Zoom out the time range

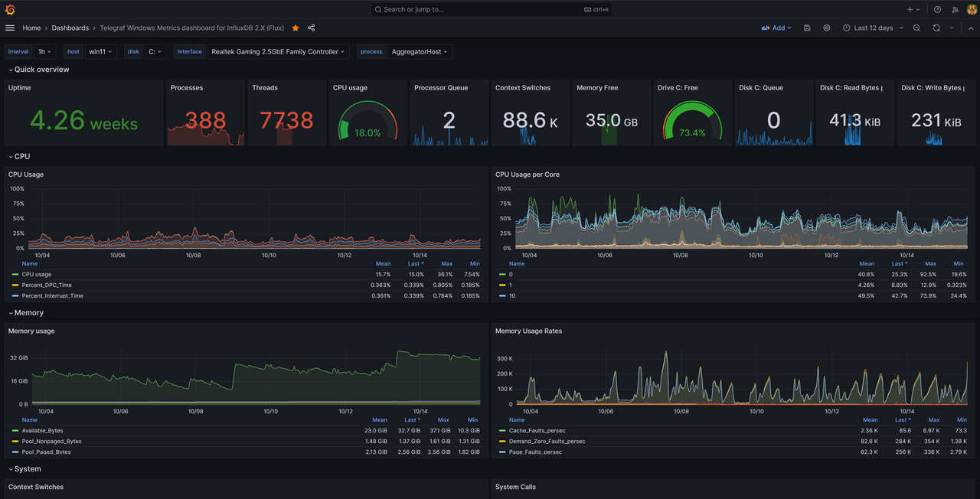pyautogui.click(x=917, y=28)
